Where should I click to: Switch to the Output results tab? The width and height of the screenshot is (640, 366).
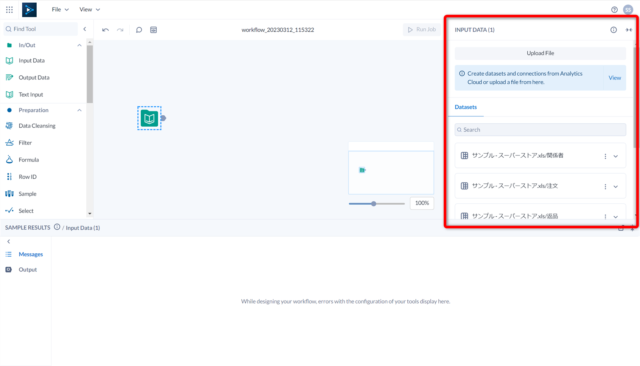(26, 270)
